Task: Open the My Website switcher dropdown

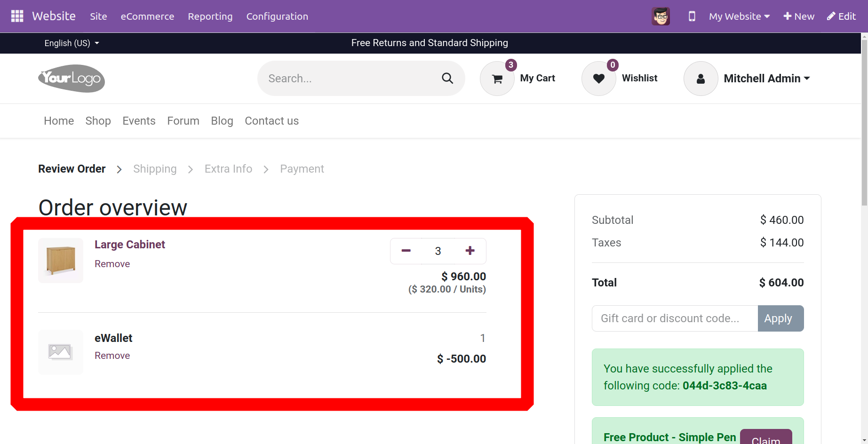Action: [739, 16]
